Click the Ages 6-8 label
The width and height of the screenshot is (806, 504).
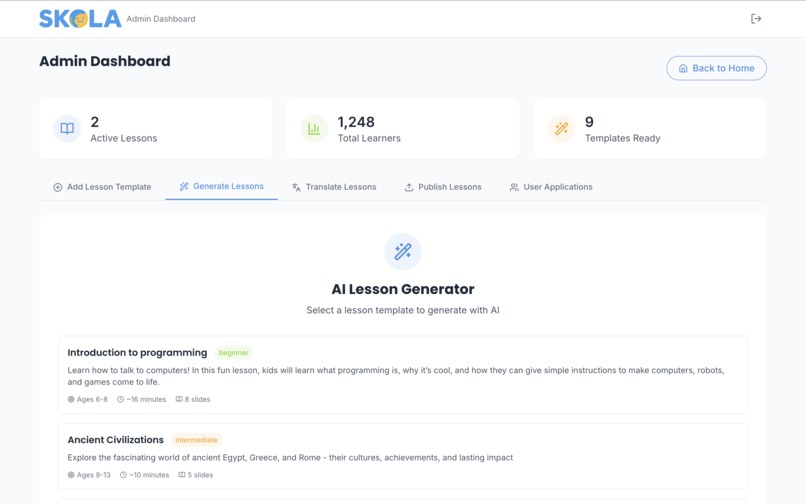(92, 399)
